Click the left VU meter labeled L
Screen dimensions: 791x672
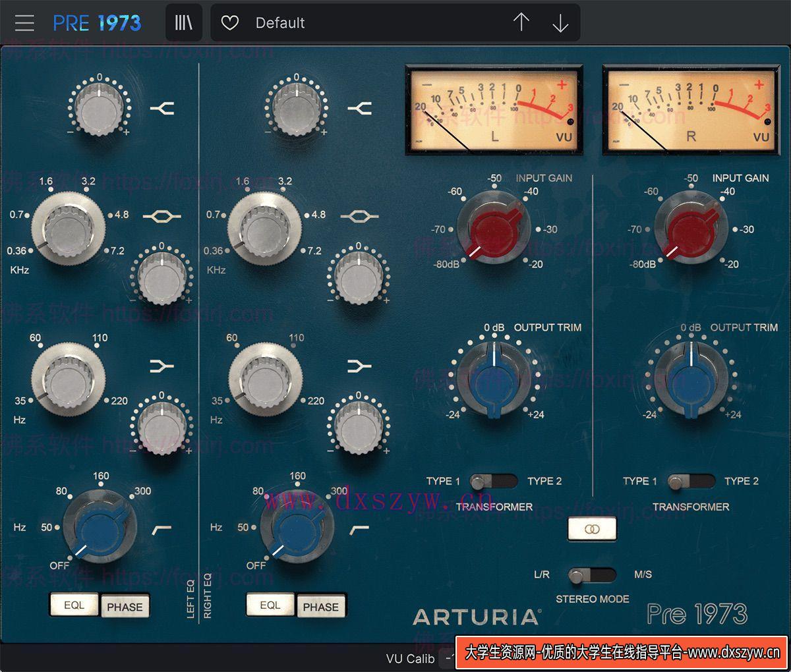(x=494, y=109)
